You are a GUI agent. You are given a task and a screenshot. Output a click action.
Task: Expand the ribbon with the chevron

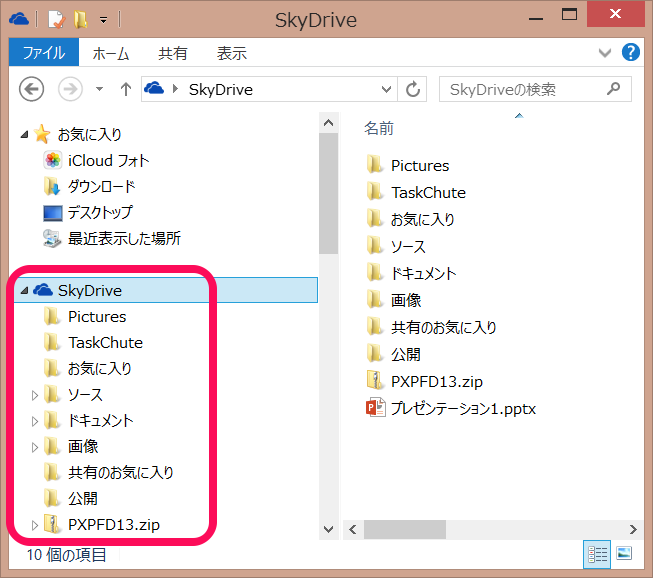(605, 53)
